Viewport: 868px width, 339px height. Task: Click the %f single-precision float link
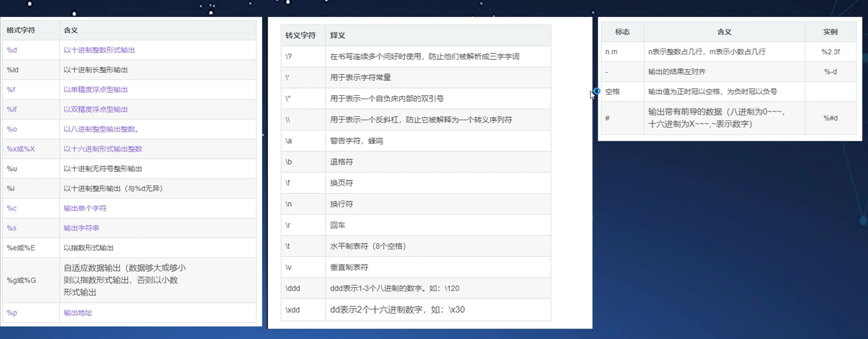coord(11,89)
